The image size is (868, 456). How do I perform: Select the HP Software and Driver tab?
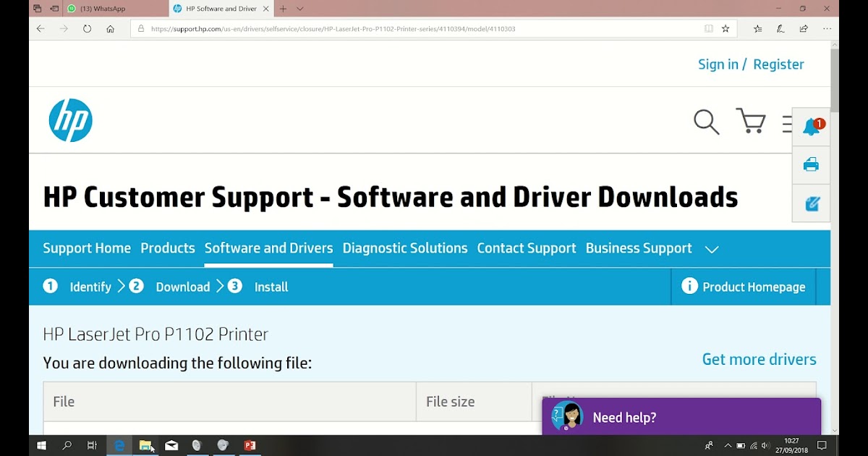coord(221,9)
